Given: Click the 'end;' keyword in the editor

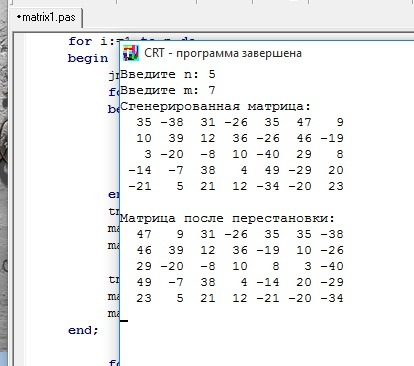Looking at the screenshot, I should click(83, 330).
